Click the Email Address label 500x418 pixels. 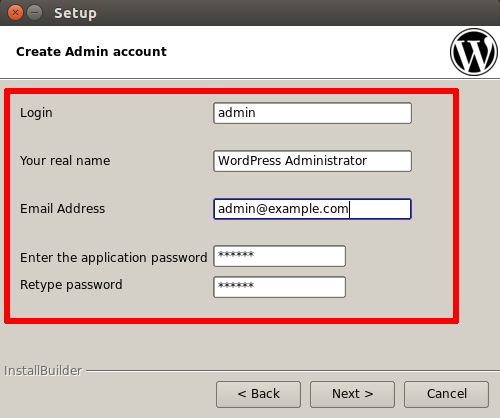click(62, 209)
